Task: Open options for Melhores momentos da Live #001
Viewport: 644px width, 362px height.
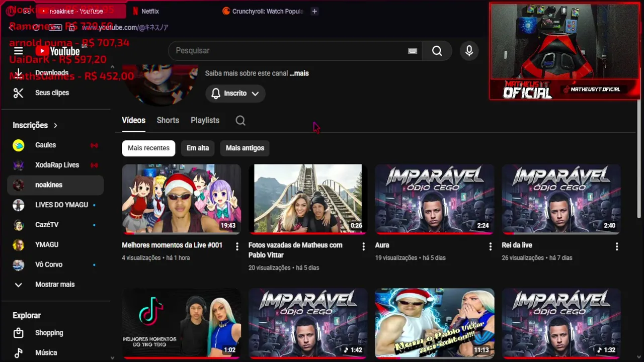Action: point(237,246)
